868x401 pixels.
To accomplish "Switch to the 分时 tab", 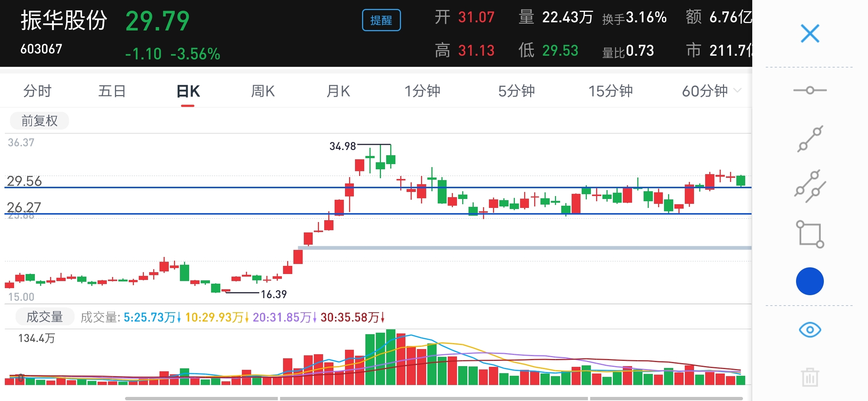I will (x=37, y=91).
